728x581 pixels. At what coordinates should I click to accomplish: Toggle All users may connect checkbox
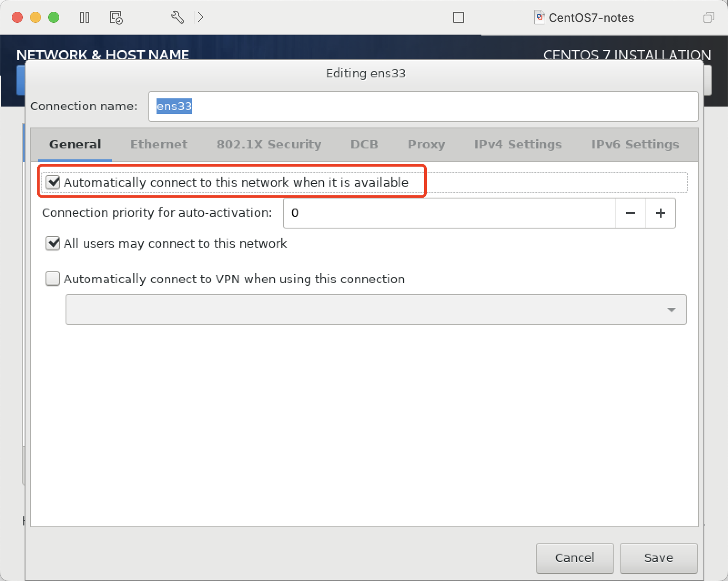(x=53, y=243)
